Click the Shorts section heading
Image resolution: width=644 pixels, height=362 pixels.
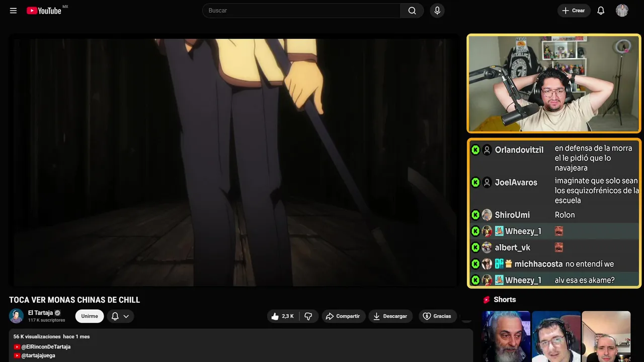point(505,300)
